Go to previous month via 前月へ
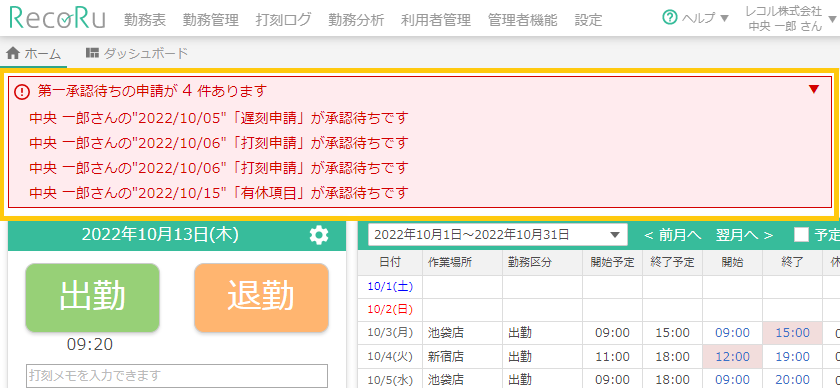The image size is (840, 388). click(x=672, y=235)
